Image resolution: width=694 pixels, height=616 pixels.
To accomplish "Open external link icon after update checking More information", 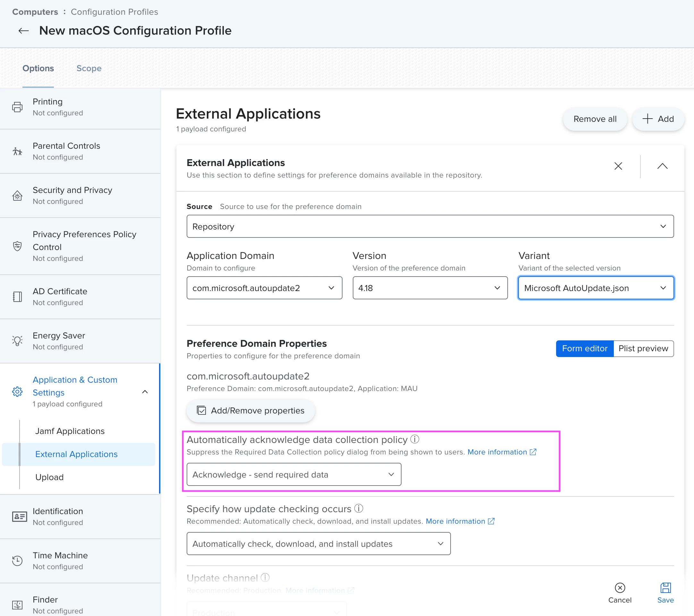I will pyautogui.click(x=491, y=521).
